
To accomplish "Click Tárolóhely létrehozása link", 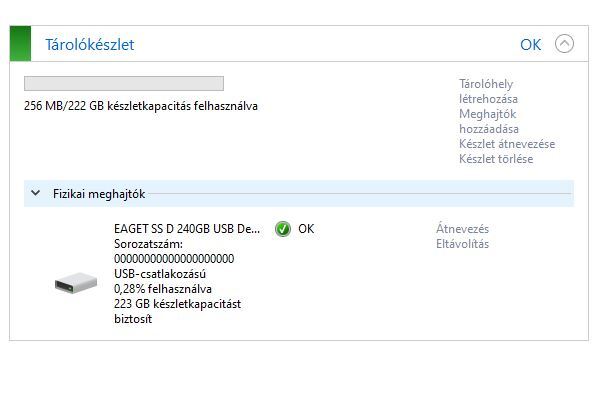I will (x=488, y=91).
